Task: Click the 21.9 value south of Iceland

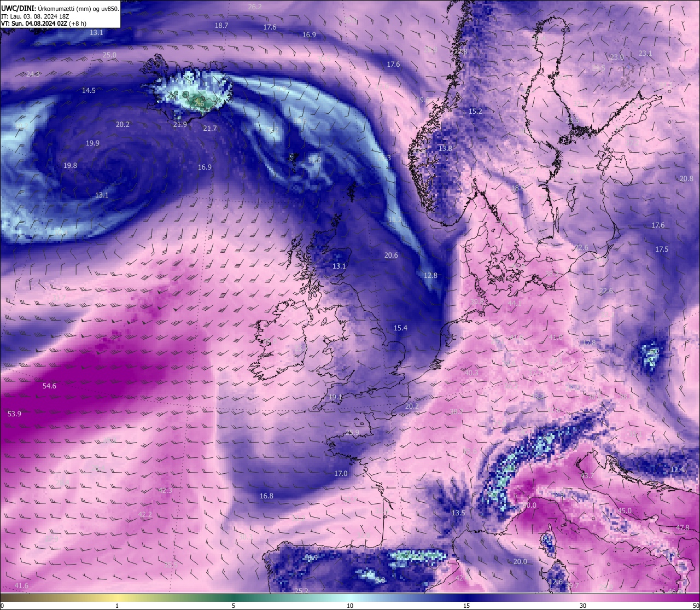Action: point(180,124)
